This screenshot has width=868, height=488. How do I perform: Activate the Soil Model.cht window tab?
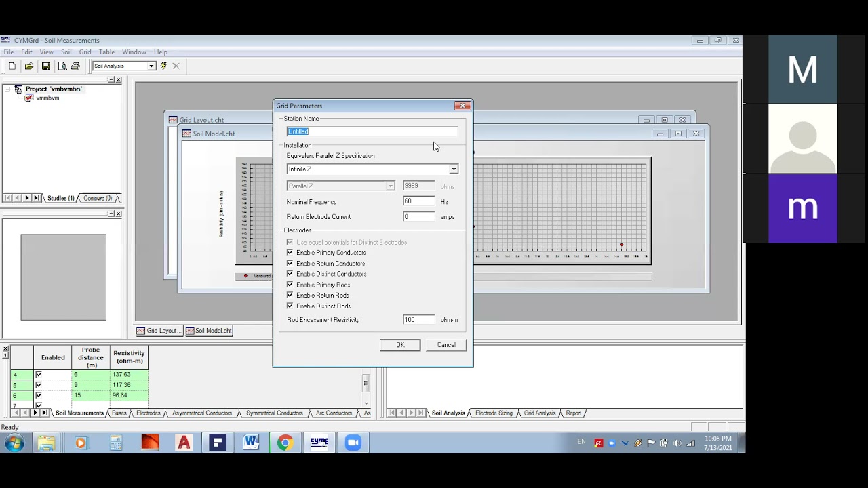tap(209, 331)
